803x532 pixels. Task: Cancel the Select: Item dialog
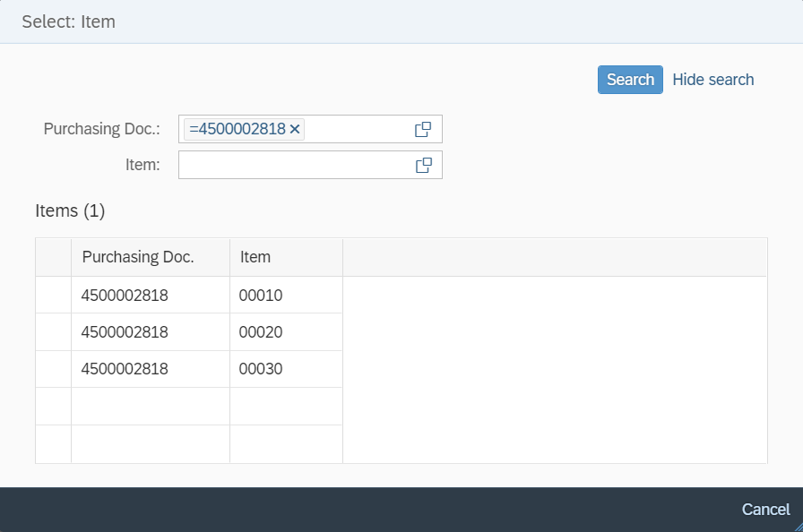click(765, 510)
